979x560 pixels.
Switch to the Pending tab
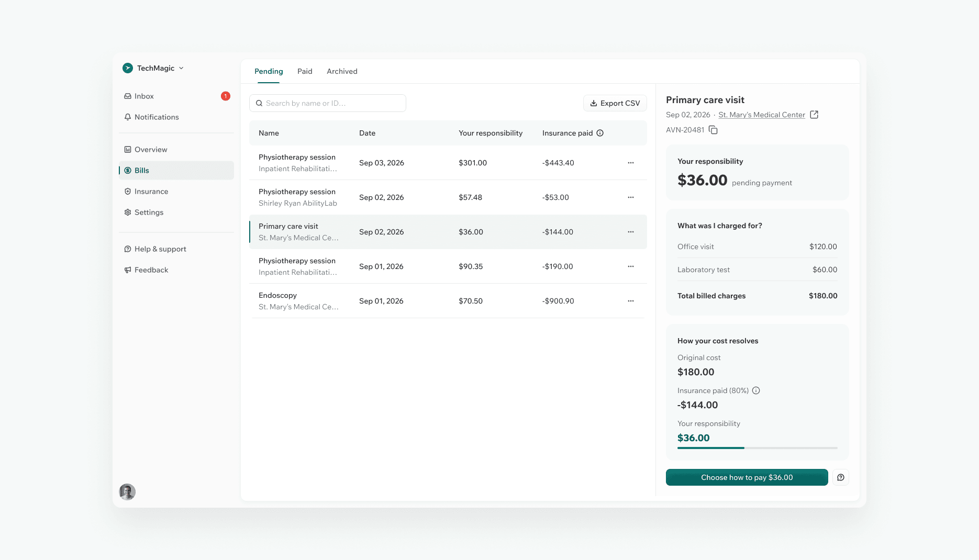coord(269,72)
